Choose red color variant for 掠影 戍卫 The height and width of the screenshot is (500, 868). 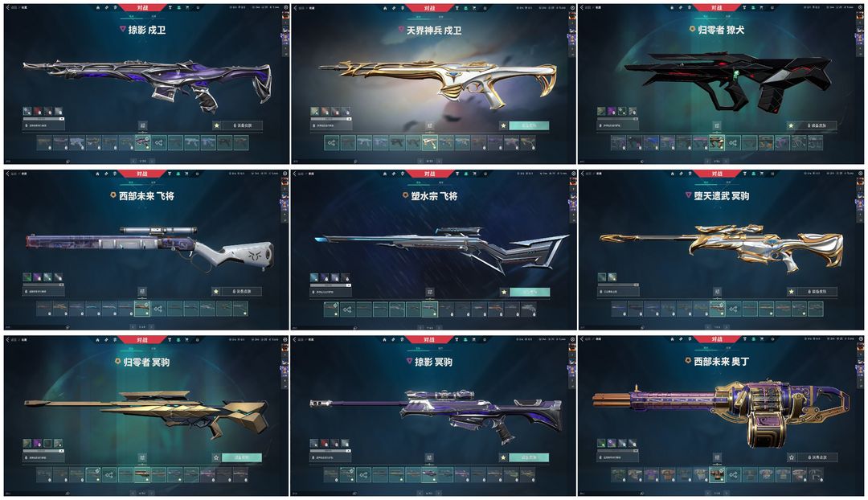pos(38,111)
